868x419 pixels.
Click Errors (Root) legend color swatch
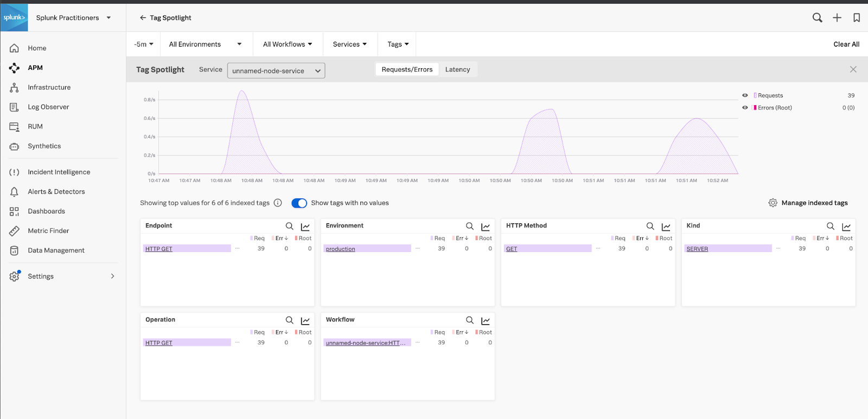coord(755,108)
